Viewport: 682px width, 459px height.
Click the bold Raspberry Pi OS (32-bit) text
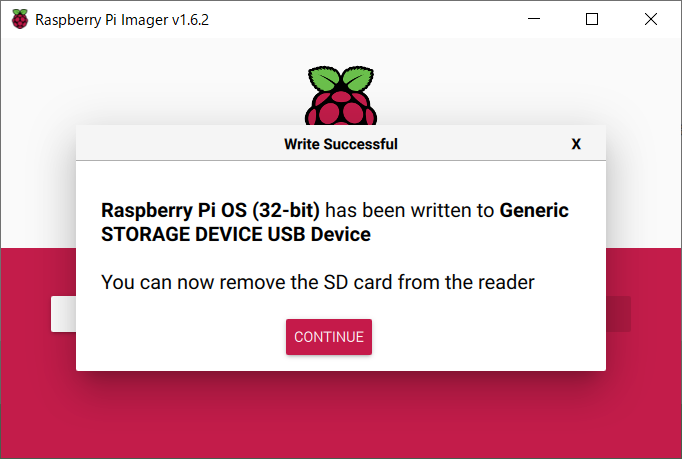pos(211,210)
